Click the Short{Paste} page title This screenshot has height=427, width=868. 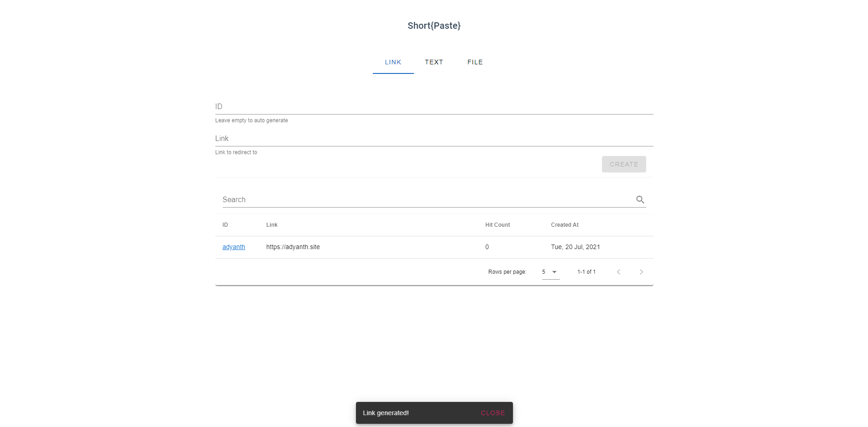tap(434, 26)
